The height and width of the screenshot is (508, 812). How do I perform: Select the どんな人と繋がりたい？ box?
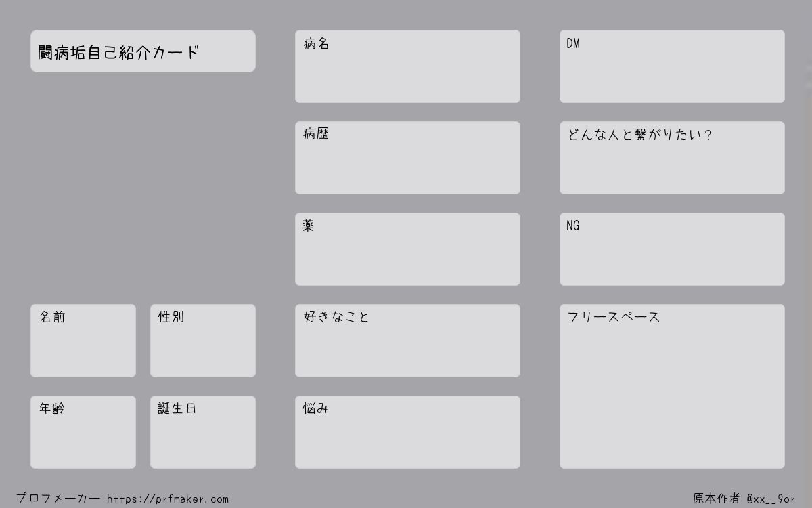672,158
